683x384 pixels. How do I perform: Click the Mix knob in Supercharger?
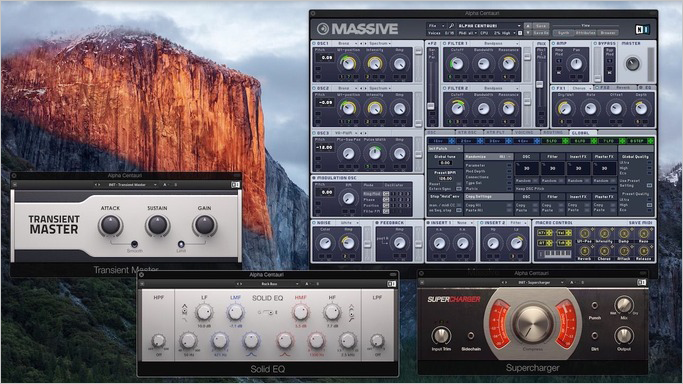[x=624, y=305]
